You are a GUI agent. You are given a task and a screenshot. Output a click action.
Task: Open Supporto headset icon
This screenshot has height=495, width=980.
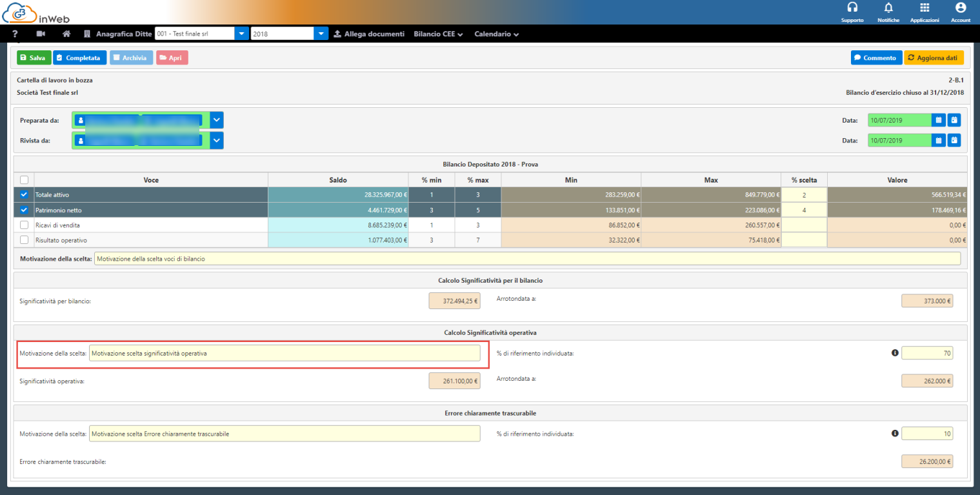pos(852,8)
